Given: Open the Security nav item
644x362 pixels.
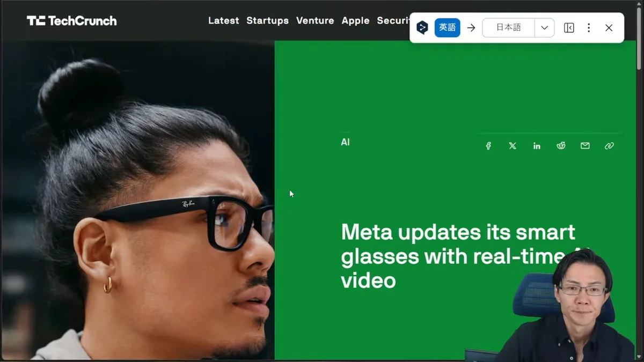Looking at the screenshot, I should click(x=393, y=20).
